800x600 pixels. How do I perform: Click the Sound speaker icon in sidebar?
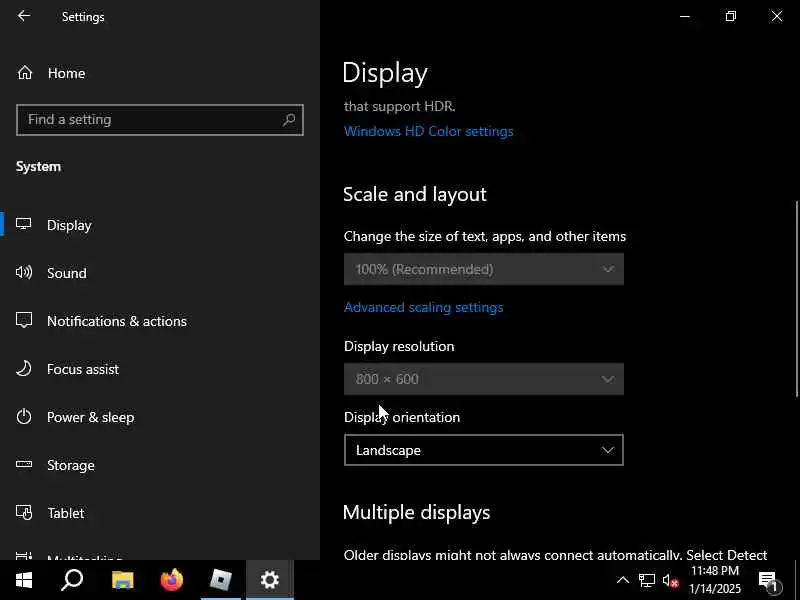24,272
